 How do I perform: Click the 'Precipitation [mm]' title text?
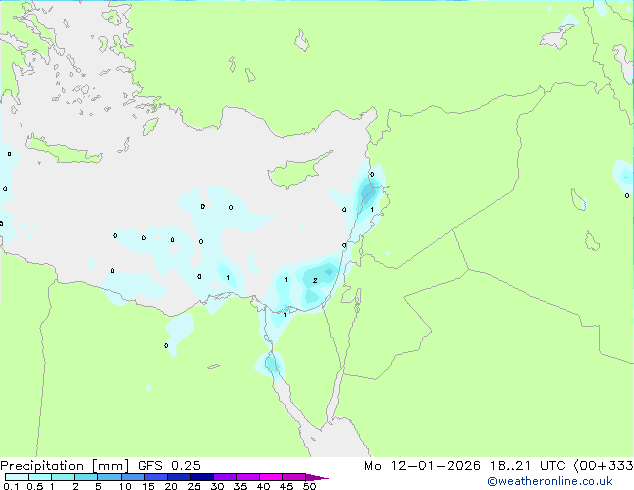pyautogui.click(x=65, y=466)
